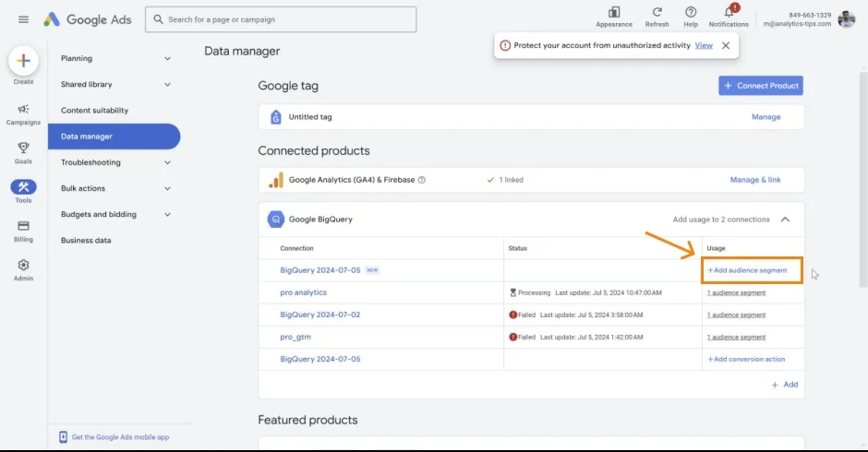Open Content suitability page
The height and width of the screenshot is (452, 868).
pos(95,110)
